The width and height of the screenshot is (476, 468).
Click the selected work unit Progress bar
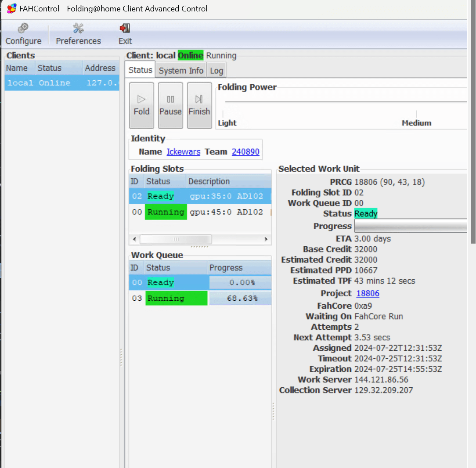point(411,226)
